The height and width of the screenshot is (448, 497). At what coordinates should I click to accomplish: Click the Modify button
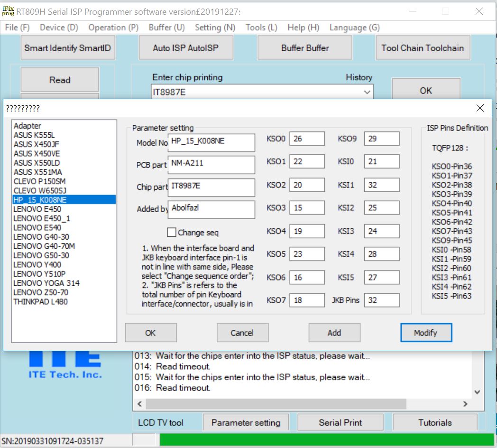click(426, 333)
